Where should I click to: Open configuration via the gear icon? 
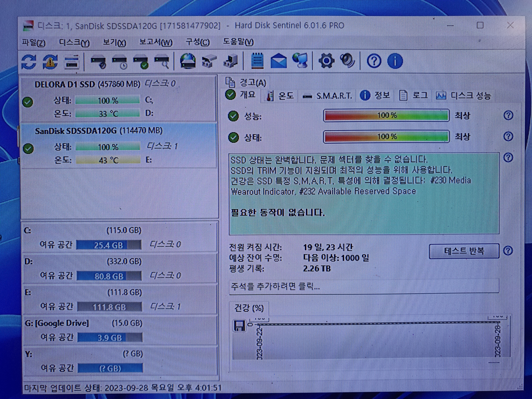[326, 61]
